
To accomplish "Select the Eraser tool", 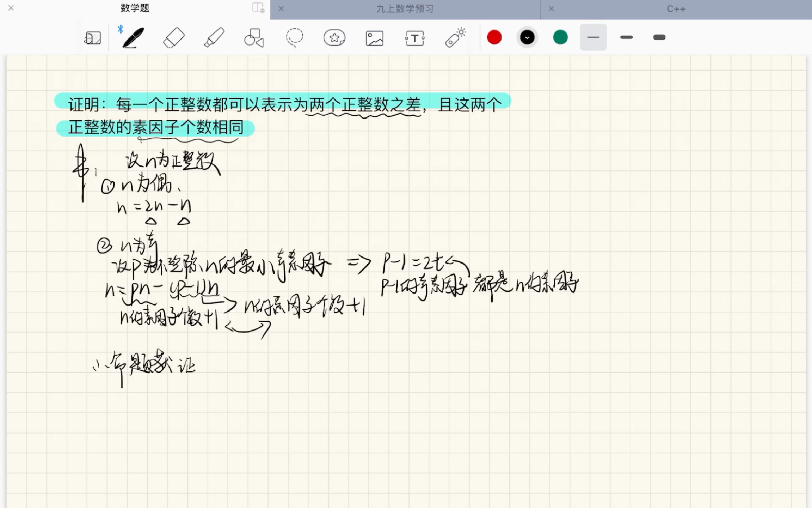I will point(174,37).
